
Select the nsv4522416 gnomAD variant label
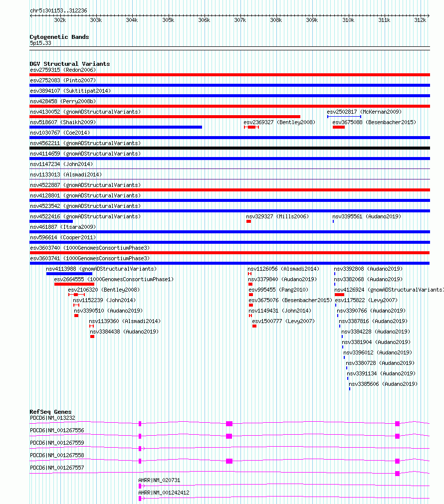tap(85, 217)
